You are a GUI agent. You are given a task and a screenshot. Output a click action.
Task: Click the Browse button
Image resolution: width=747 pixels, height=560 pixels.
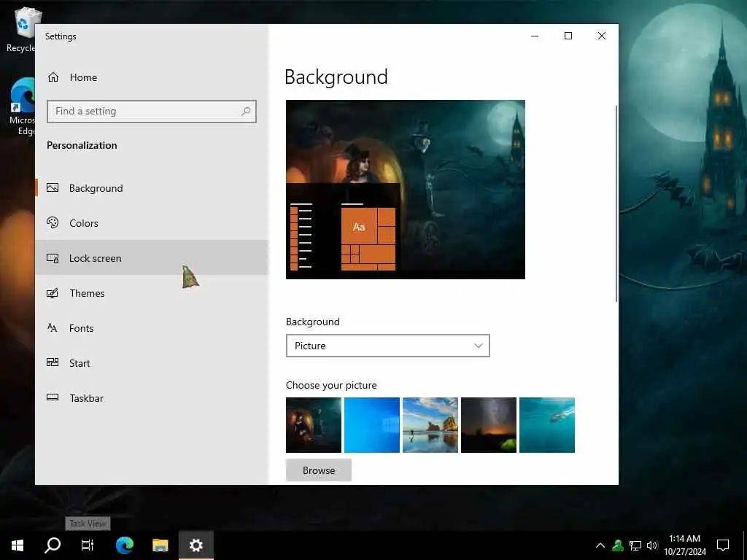point(319,470)
